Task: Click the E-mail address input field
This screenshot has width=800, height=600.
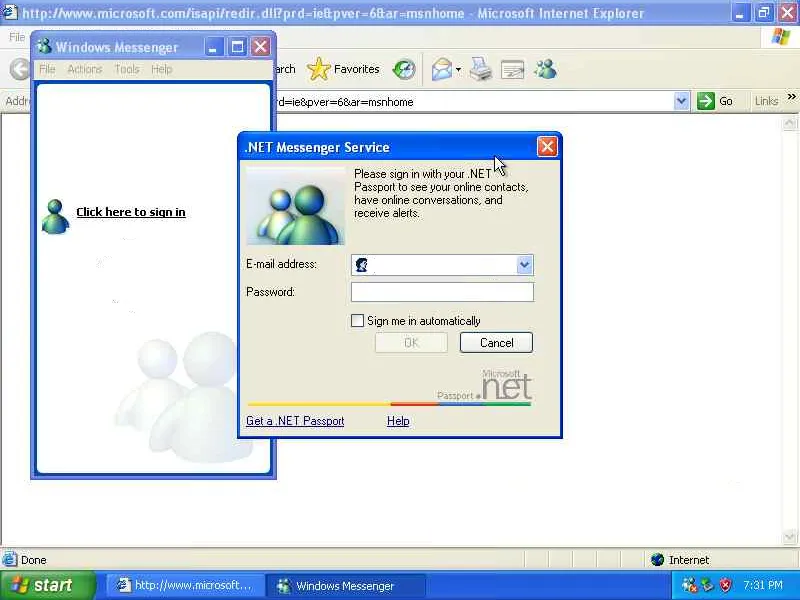Action: (x=442, y=265)
